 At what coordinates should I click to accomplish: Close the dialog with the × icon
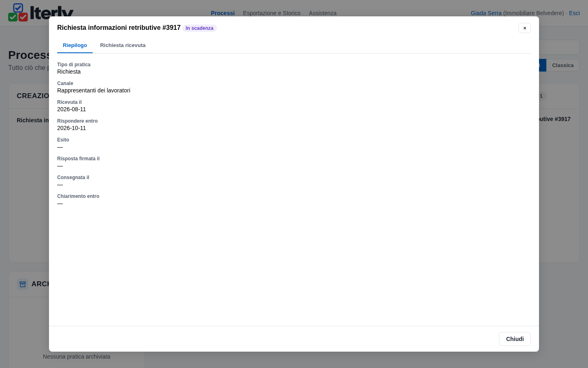pos(525,28)
